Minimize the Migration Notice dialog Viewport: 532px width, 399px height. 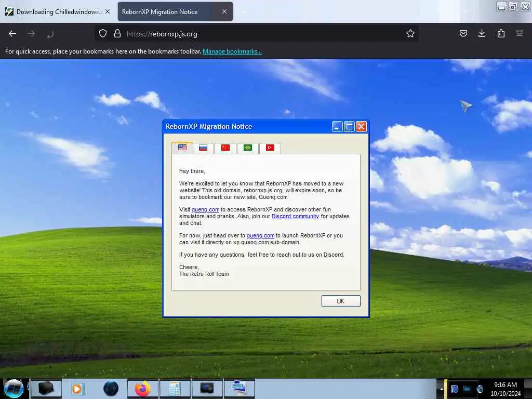click(x=337, y=127)
